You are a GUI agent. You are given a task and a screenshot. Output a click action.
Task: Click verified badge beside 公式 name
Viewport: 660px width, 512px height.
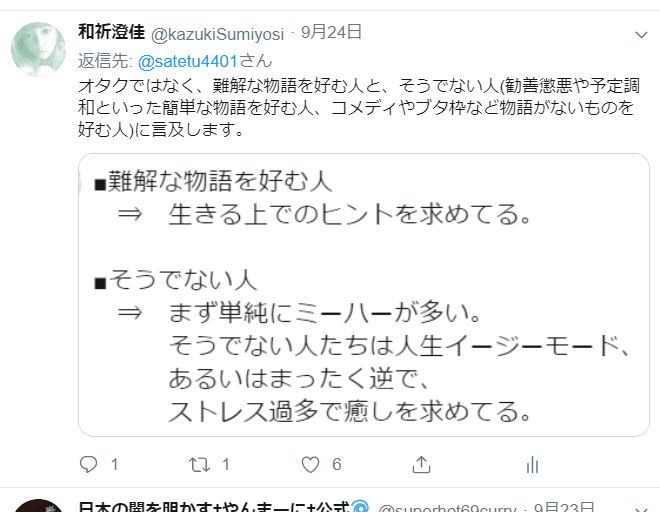coord(360,507)
